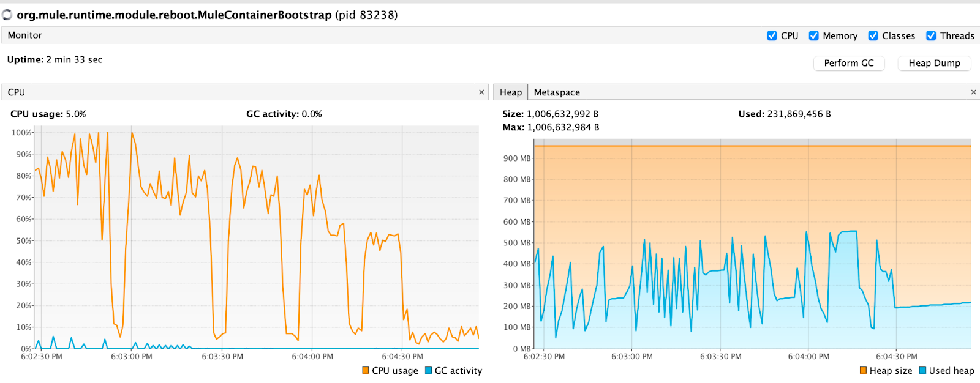
Task: Disable the Classes checkbox
Action: pyautogui.click(x=873, y=36)
